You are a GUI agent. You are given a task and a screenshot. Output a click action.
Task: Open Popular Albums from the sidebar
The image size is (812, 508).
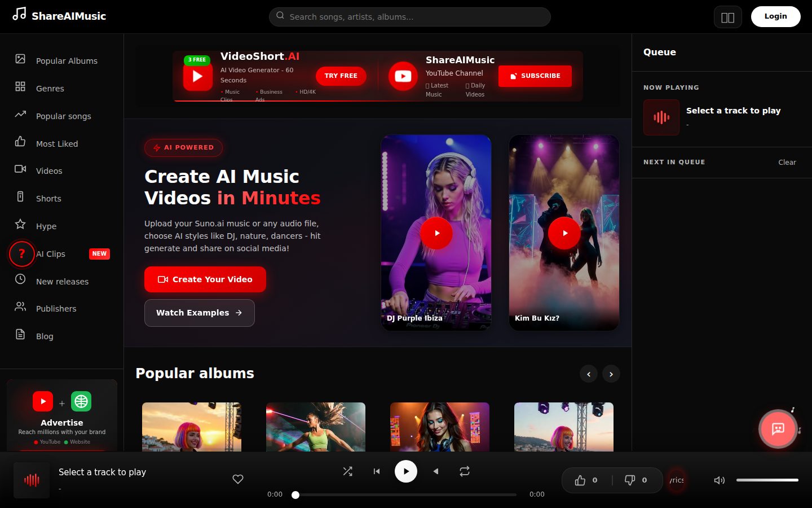pos(61,60)
